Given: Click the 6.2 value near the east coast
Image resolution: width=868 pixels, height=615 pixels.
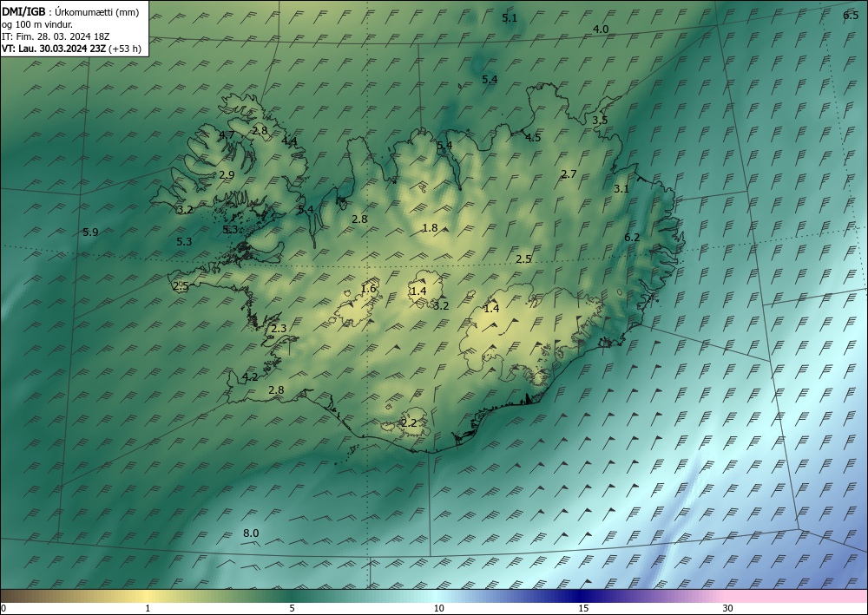Looking at the screenshot, I should (x=632, y=238).
